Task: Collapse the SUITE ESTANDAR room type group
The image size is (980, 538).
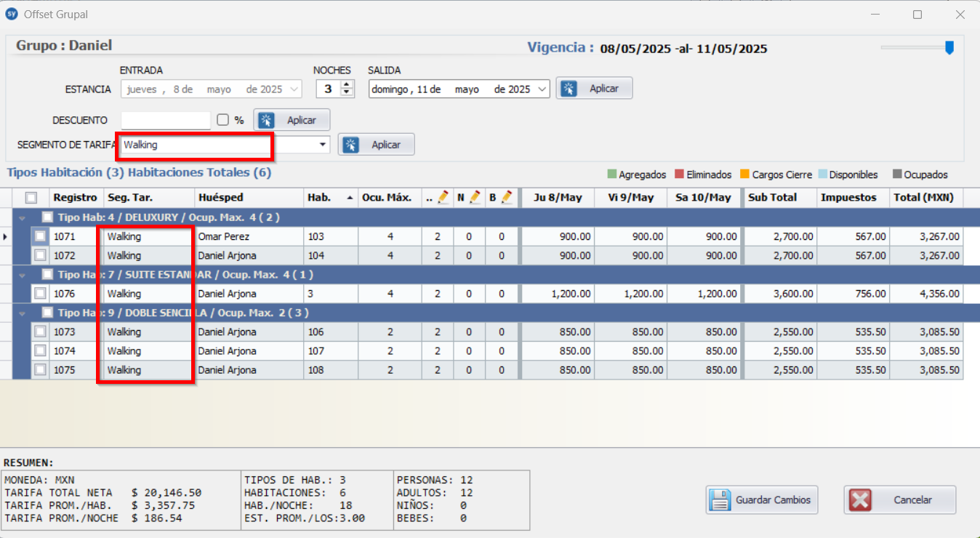Action: [22, 275]
